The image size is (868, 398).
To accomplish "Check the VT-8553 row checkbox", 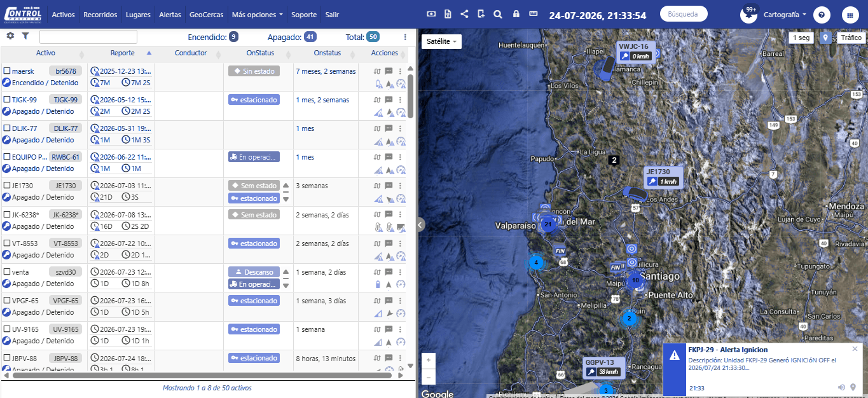I will 7,244.
